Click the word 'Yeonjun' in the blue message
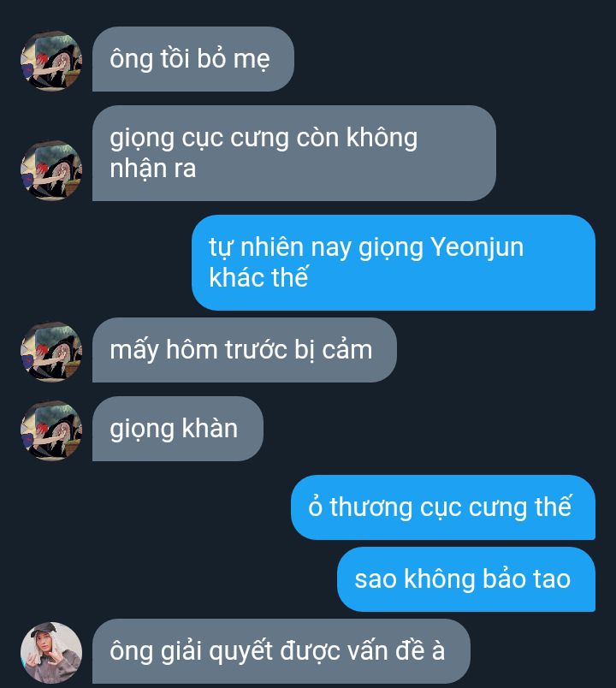Viewport: 616px width, 688px height. (x=477, y=247)
